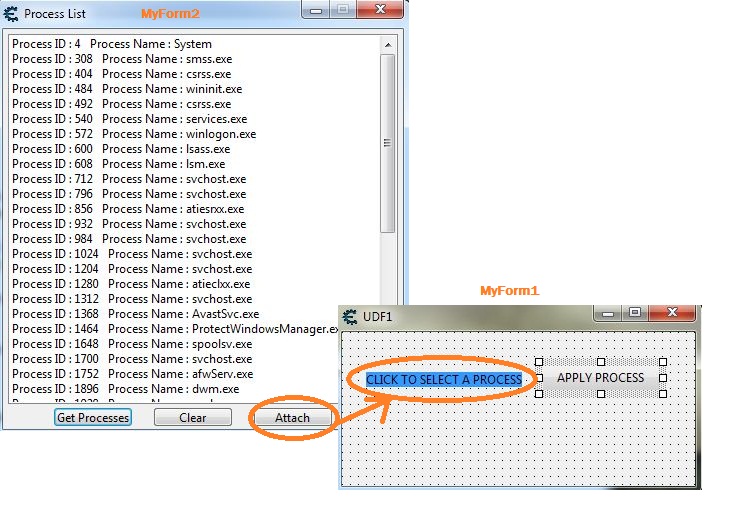Click the Attach button
This screenshot has width=738, height=529.
tap(292, 417)
